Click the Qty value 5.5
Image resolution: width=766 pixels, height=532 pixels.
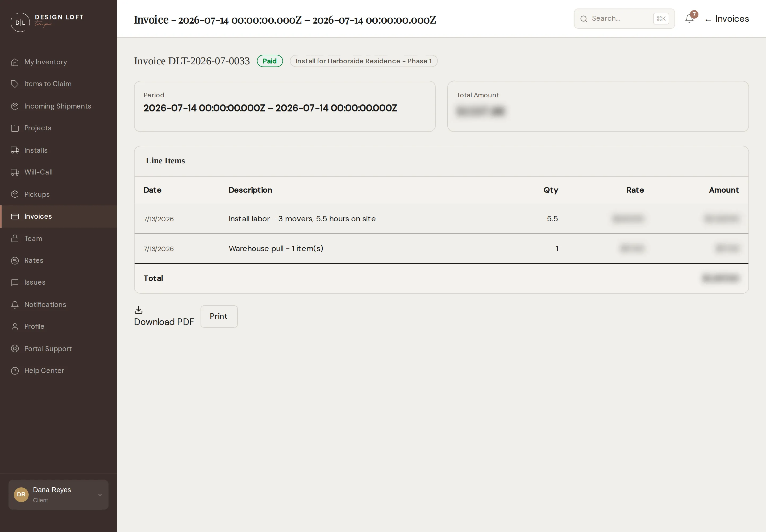coord(552,219)
